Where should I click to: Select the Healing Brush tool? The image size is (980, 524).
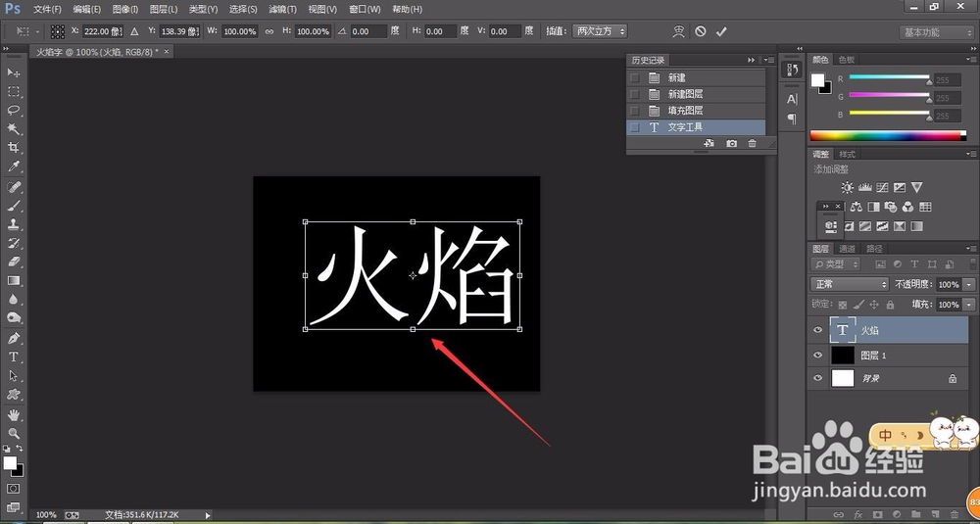point(13,187)
